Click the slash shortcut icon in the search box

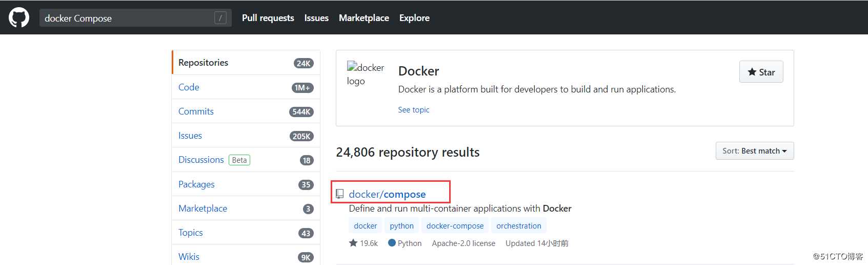click(x=220, y=18)
